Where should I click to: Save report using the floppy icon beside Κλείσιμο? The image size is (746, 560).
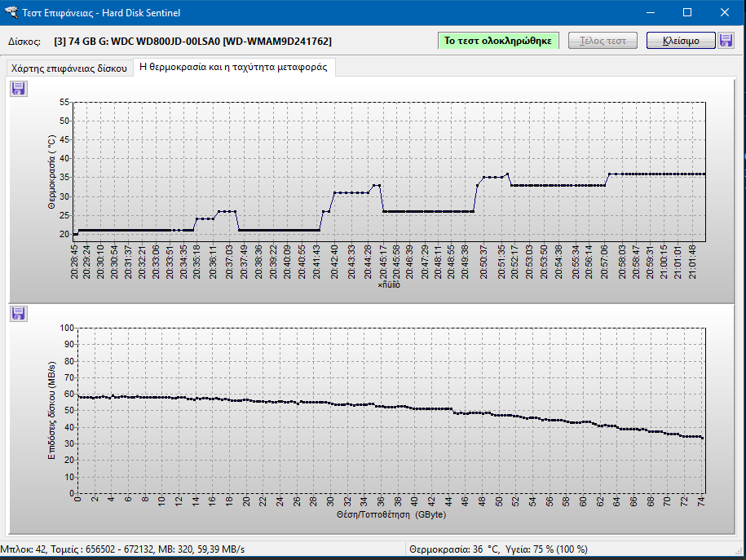(726, 41)
